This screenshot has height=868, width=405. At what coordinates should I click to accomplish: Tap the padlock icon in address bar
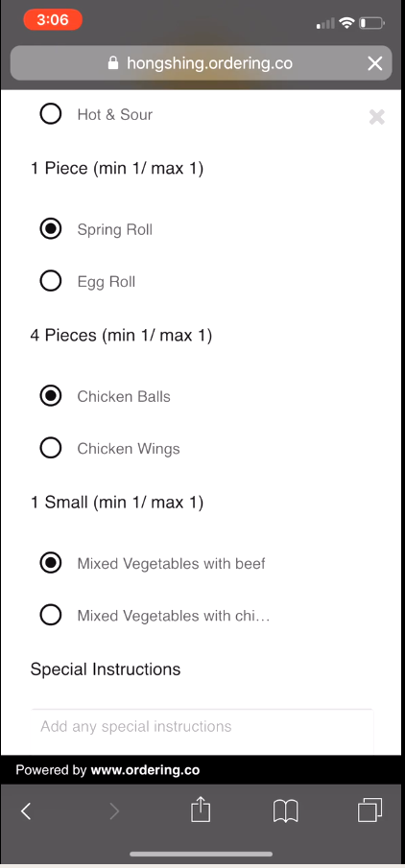pos(113,63)
